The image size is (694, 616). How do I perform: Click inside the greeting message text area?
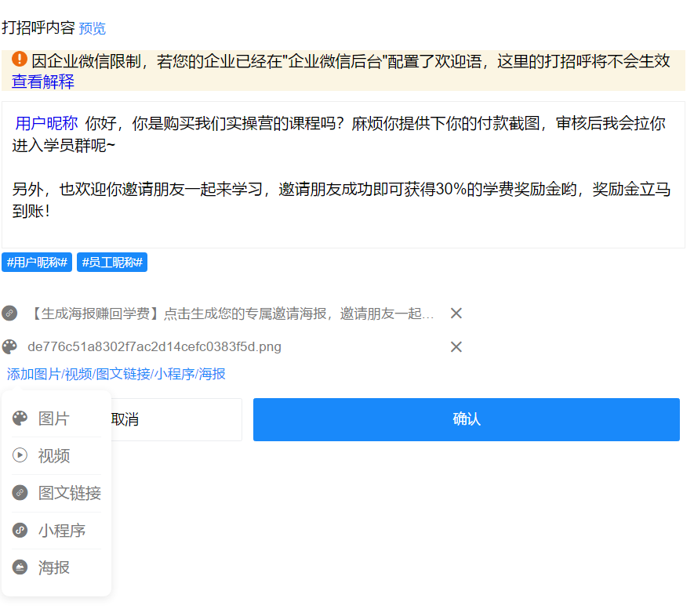pyautogui.click(x=343, y=175)
